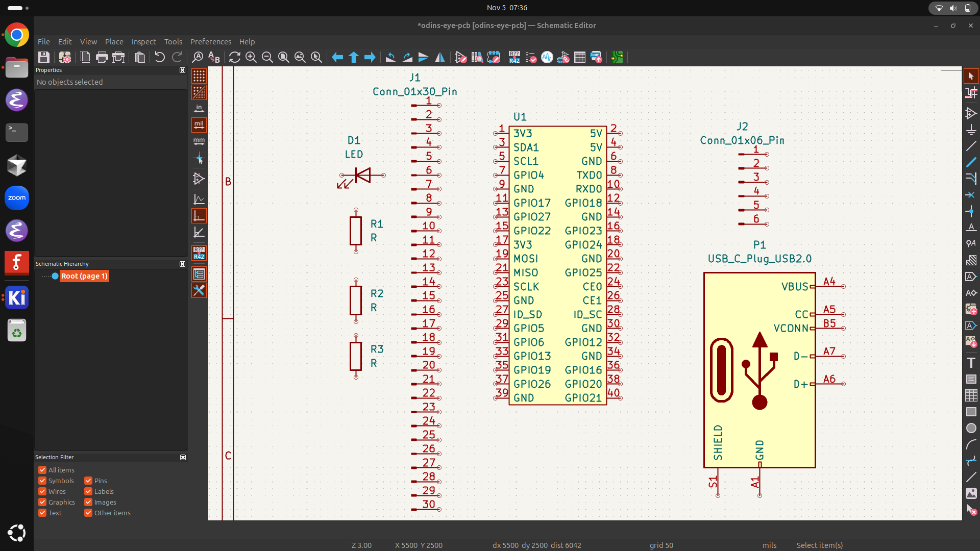
Task: Select the draw Wire tool
Action: pyautogui.click(x=972, y=162)
